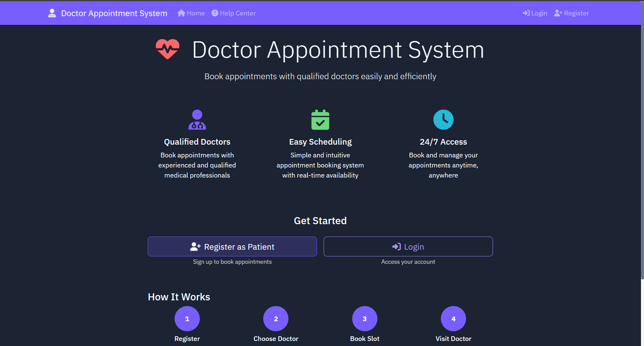
Task: Click the purple Qualified Doctors icon
Action: 197,120
